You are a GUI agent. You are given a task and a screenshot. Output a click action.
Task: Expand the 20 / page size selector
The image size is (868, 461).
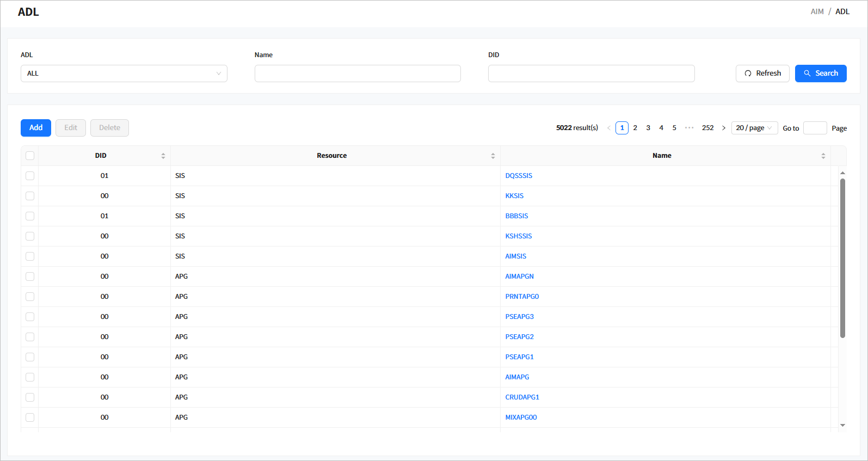pos(754,128)
